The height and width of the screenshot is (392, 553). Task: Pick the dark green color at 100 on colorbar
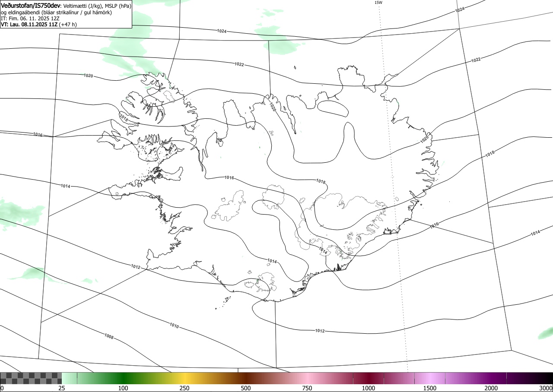tap(123, 378)
